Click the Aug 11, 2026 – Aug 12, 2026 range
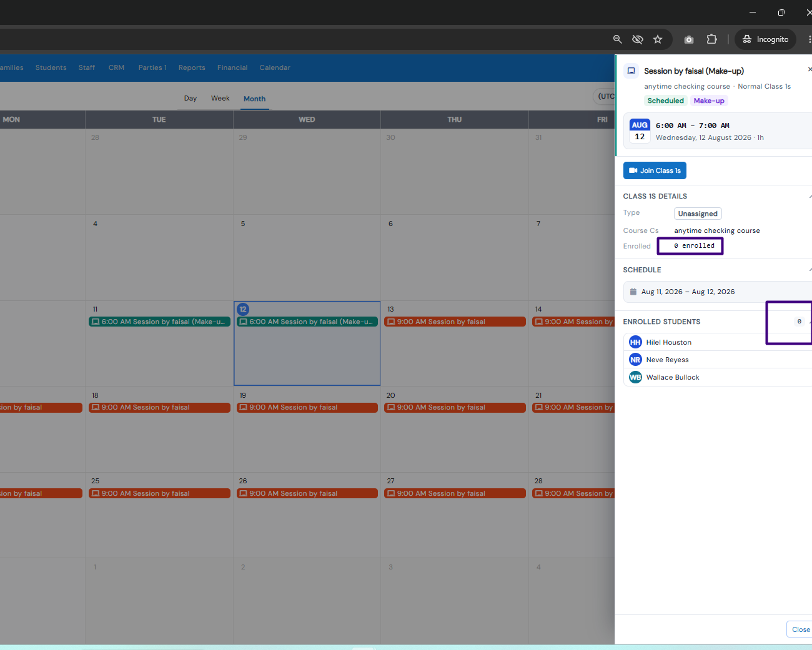This screenshot has width=812, height=650. (x=688, y=292)
